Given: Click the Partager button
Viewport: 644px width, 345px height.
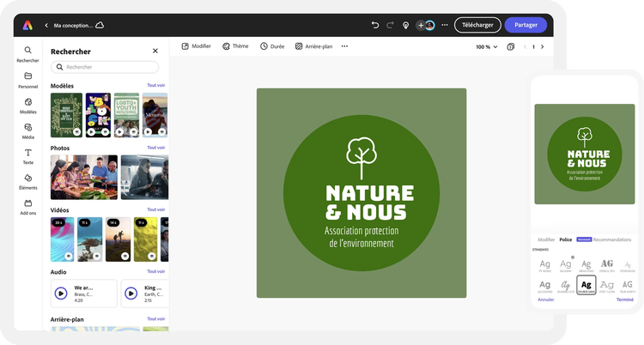Looking at the screenshot, I should tap(526, 25).
